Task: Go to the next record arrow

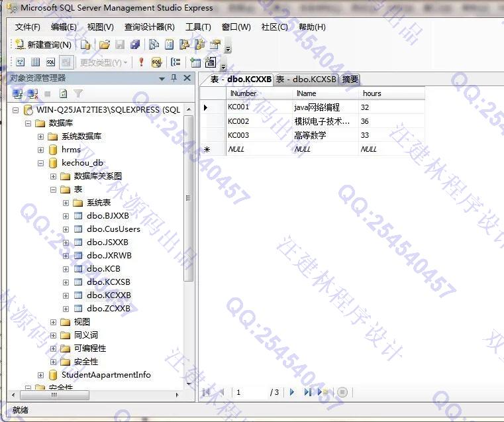Action: click(292, 392)
